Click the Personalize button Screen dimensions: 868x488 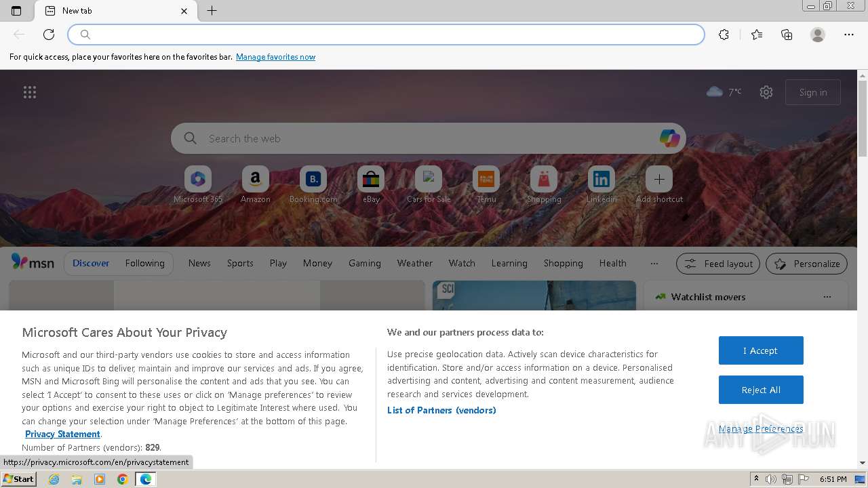coord(807,264)
